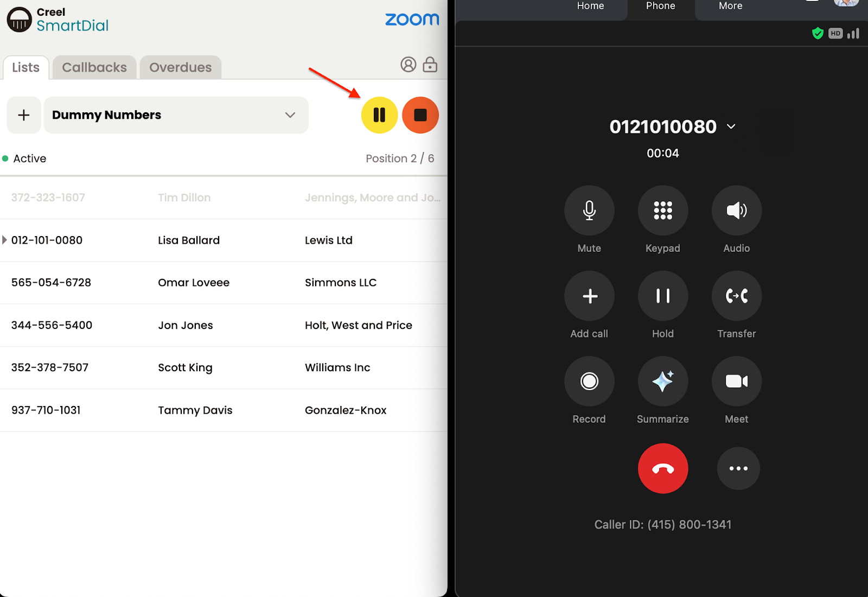Pause the SmartDial dialing session
Screen dimensions: 868x597
pos(379,115)
